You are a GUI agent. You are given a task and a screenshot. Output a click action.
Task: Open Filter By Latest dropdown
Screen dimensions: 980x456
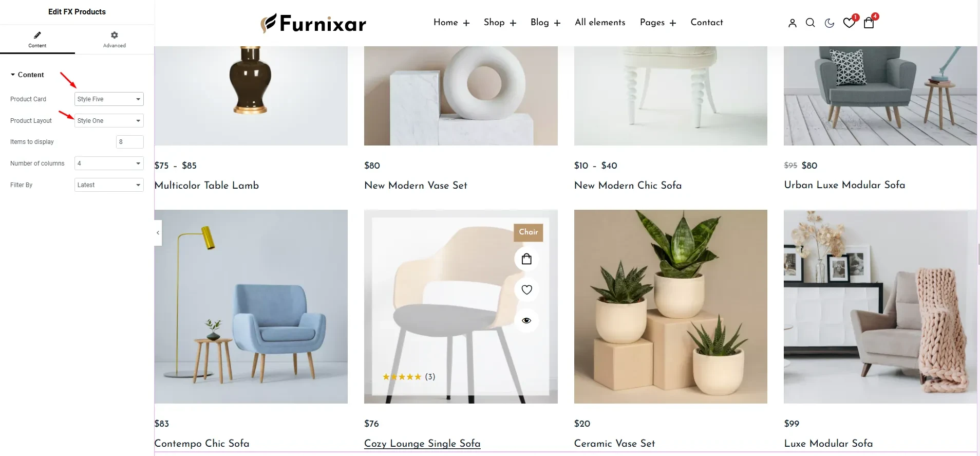click(x=109, y=185)
